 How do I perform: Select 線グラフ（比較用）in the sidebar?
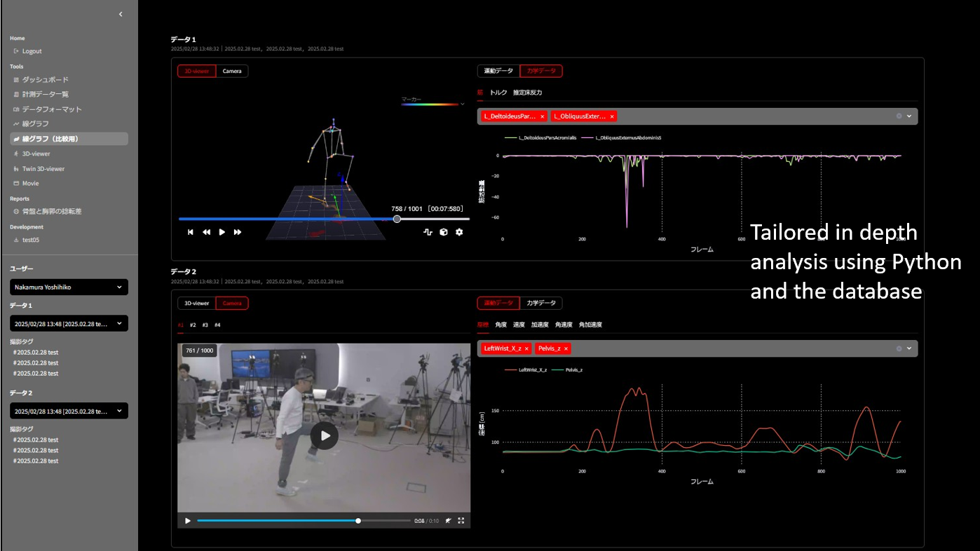click(69, 139)
